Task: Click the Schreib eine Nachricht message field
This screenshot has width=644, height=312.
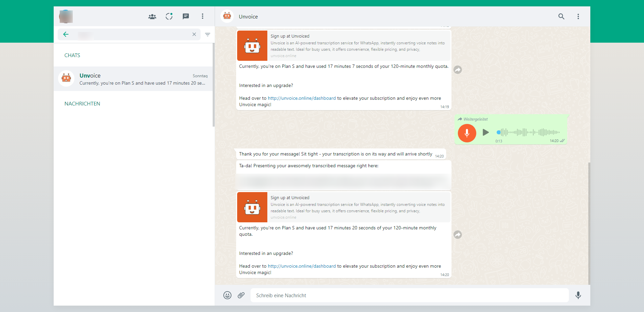Action: pos(410,295)
